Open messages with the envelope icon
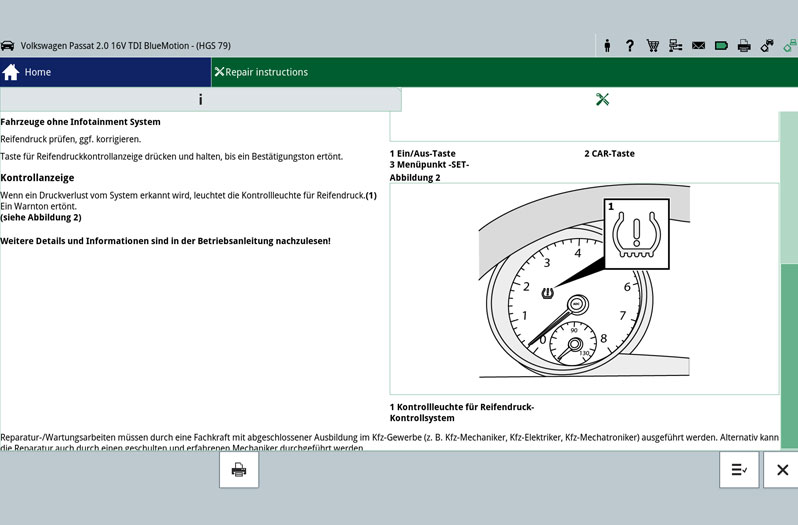The image size is (798, 525). (698, 45)
